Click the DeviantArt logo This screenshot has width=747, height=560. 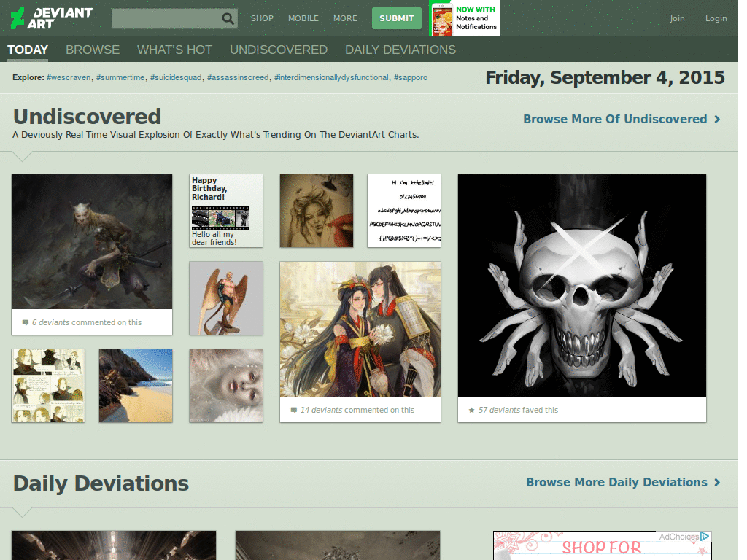[52, 18]
